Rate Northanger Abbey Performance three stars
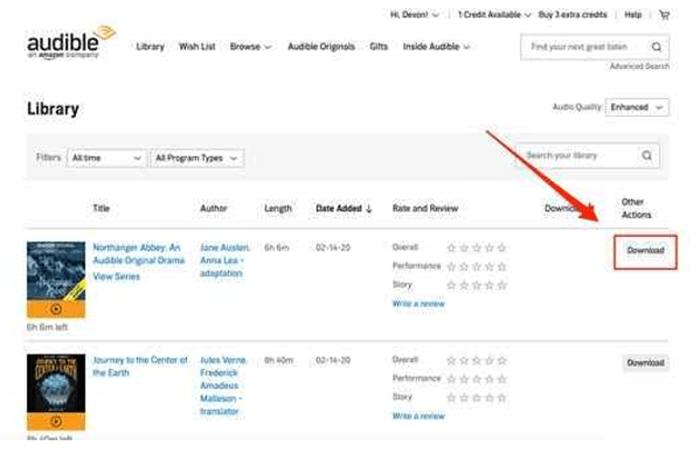Image resolution: width=700 pixels, height=460 pixels. [x=477, y=267]
